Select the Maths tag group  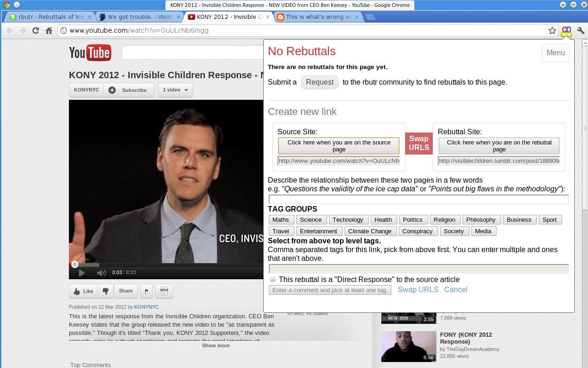(281, 220)
